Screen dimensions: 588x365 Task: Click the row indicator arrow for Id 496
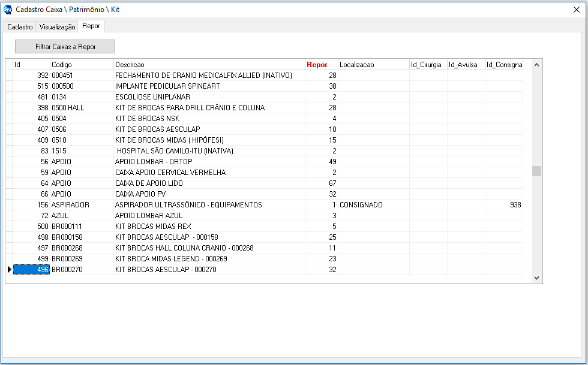click(x=9, y=270)
